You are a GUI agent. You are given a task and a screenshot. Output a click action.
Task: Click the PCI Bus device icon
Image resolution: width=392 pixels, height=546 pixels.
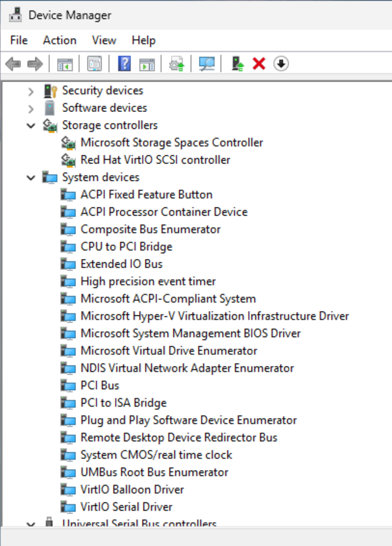(x=68, y=386)
